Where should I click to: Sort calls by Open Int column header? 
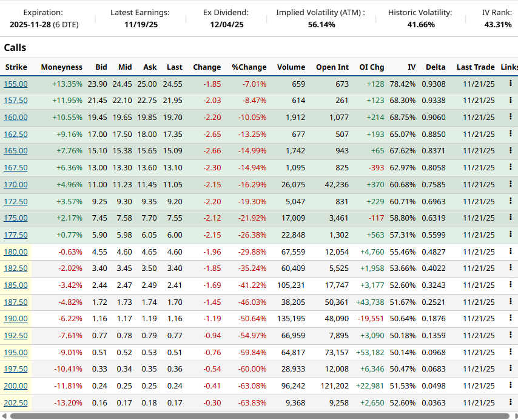pyautogui.click(x=332, y=67)
